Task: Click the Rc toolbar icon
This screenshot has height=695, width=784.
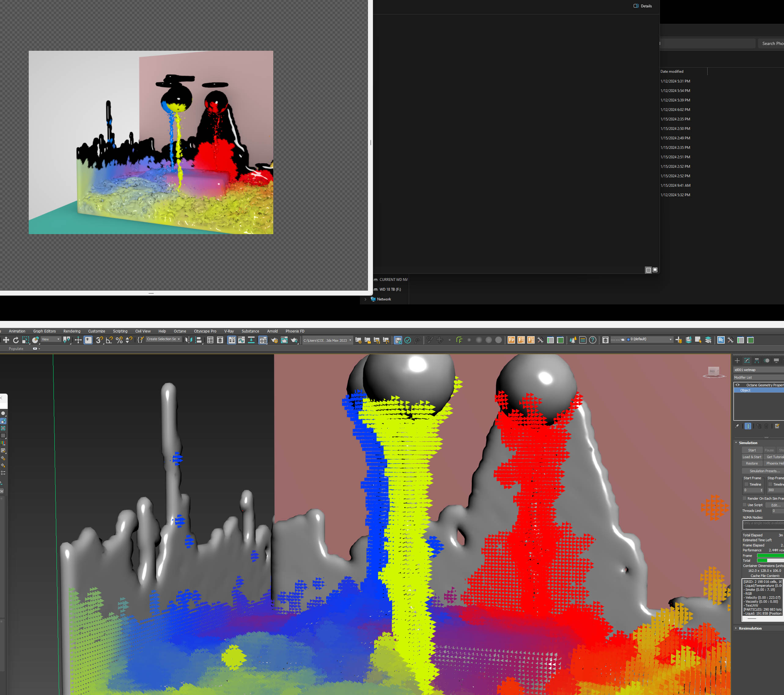Action: (x=721, y=340)
